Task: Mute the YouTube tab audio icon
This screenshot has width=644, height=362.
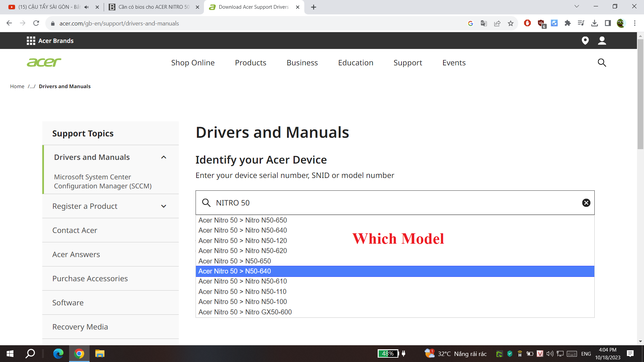Action: [x=87, y=7]
